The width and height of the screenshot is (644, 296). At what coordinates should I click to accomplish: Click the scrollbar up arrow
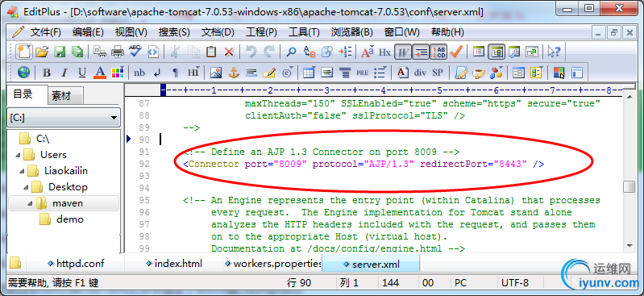click(x=629, y=96)
